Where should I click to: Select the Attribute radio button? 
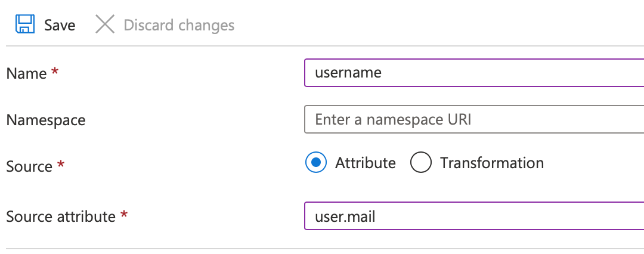(316, 163)
